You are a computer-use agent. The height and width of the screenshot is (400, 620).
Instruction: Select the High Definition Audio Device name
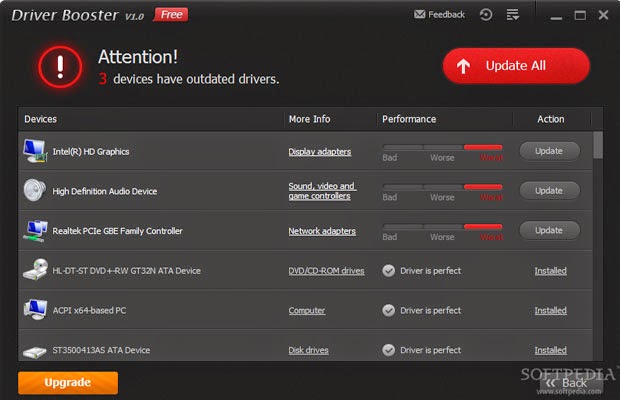(x=105, y=191)
